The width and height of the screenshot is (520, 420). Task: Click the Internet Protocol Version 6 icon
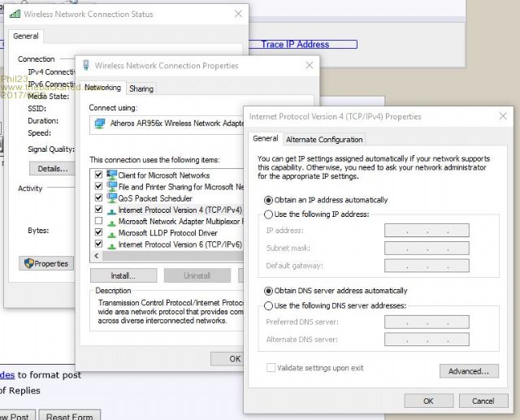(111, 244)
